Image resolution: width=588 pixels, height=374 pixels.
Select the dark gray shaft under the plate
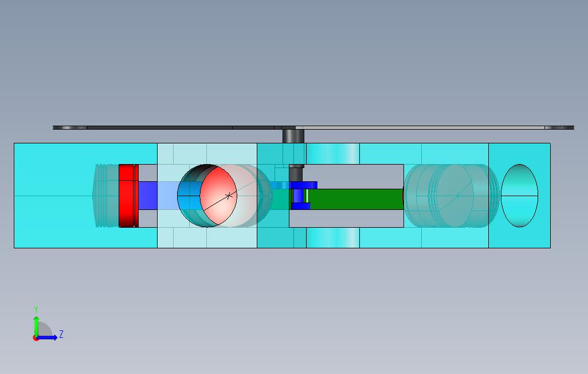[x=293, y=136]
